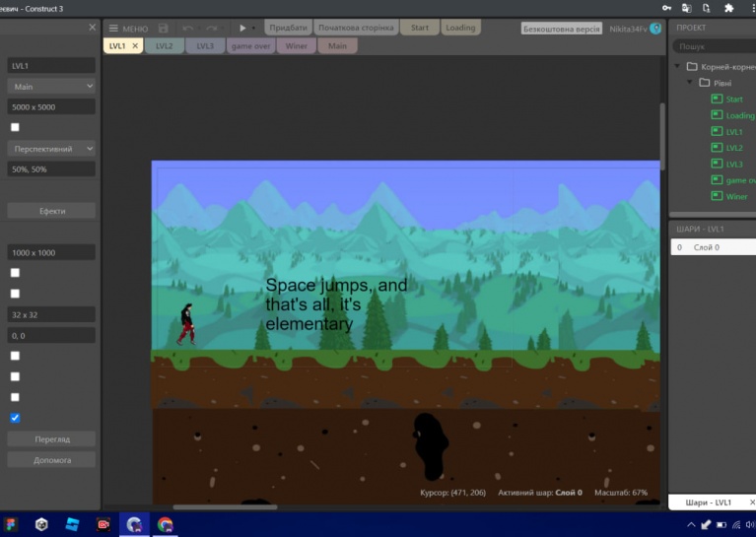Close the LVL1 layout tab
Image resolution: width=756 pixels, height=537 pixels.
(x=135, y=46)
